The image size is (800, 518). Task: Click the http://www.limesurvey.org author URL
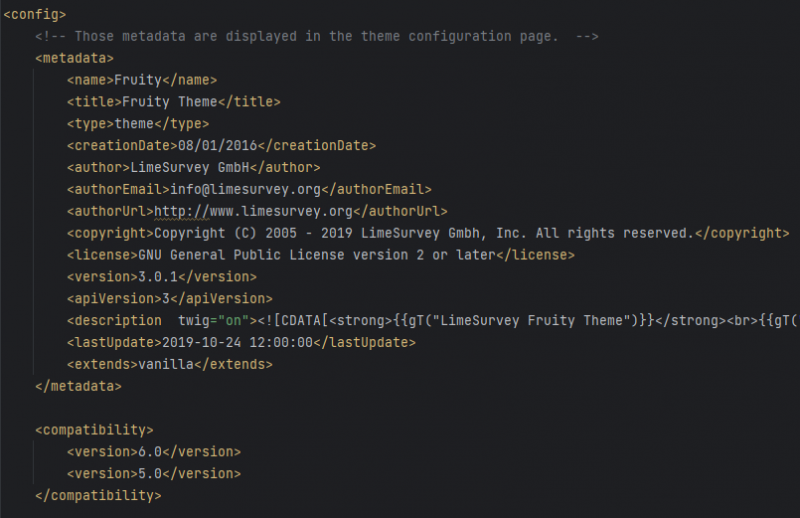pyautogui.click(x=253, y=211)
